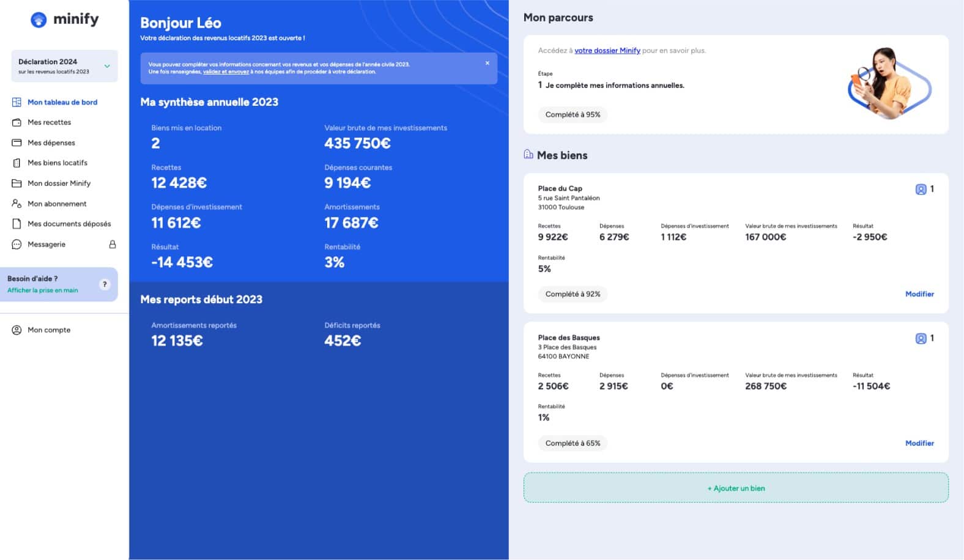964x560 pixels.
Task: Click the question mark help icon
Action: (x=105, y=284)
